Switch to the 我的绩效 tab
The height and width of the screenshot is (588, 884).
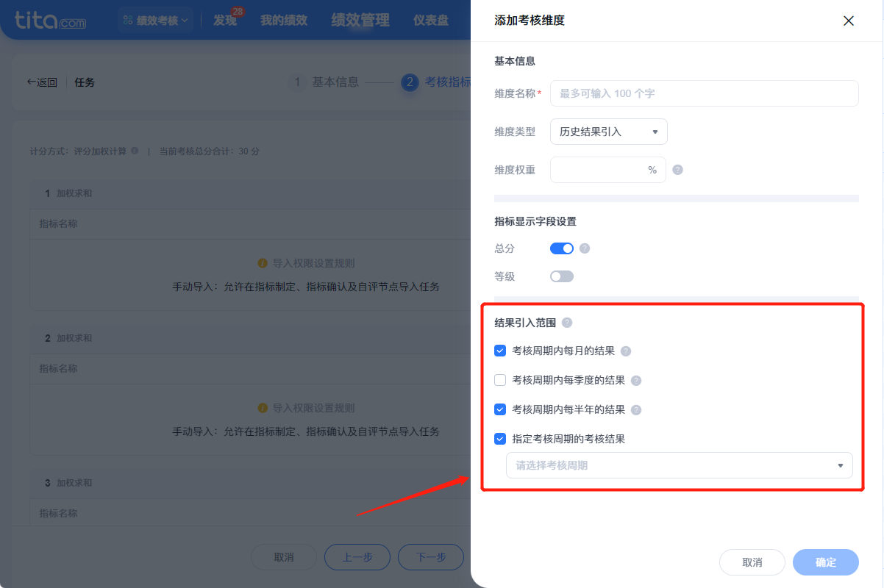(x=284, y=20)
